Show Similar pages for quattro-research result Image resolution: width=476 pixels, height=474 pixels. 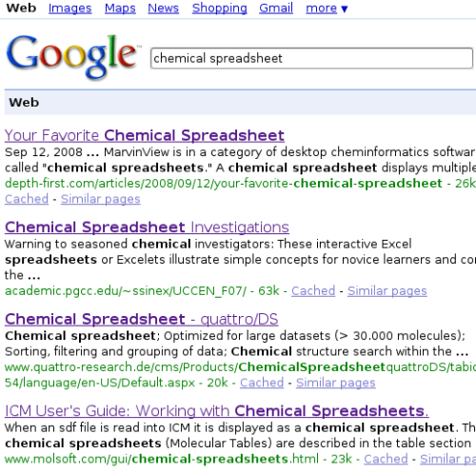pos(336,383)
